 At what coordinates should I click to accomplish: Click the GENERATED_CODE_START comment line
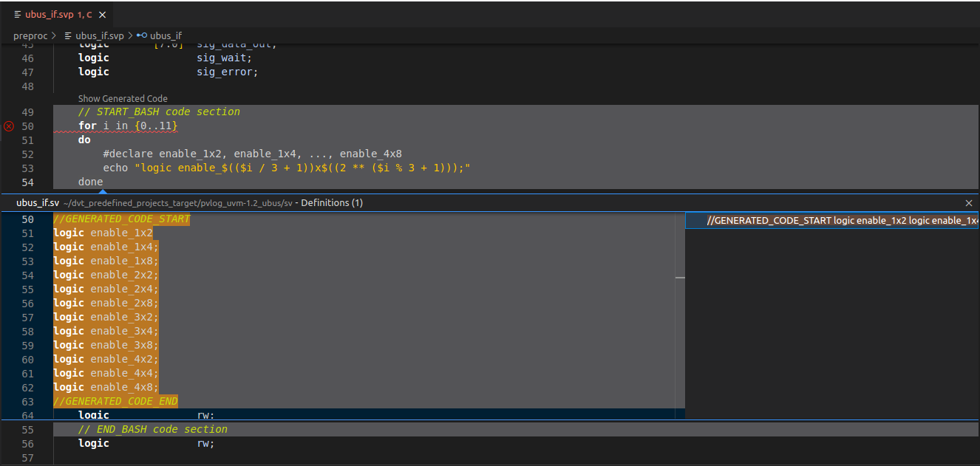tap(120, 219)
